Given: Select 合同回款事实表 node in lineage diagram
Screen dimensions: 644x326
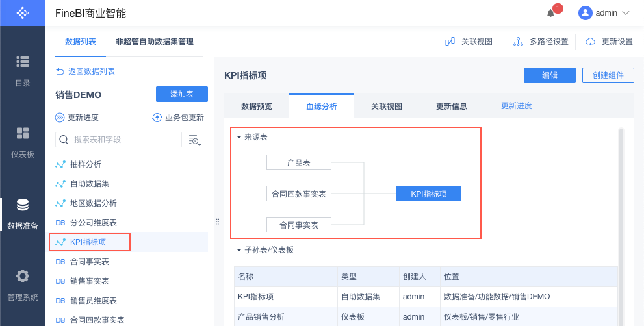Looking at the screenshot, I should click(x=299, y=194).
